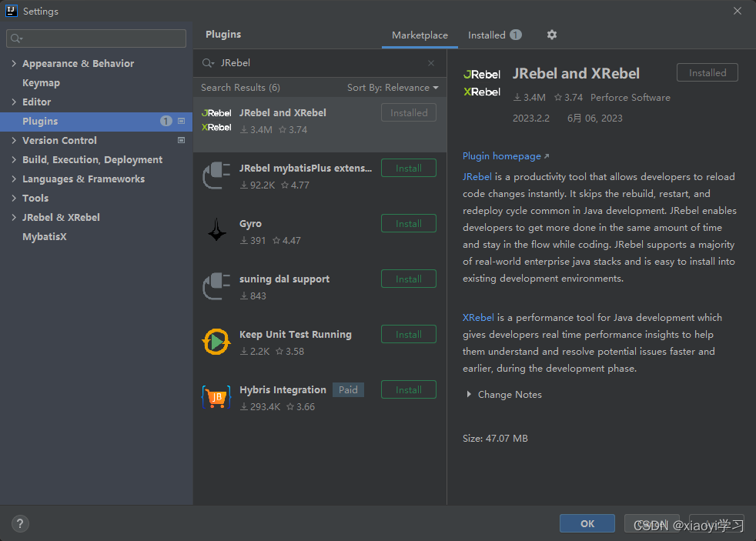Select the Gyro plugin title
Viewport: 756px width, 541px height.
(x=250, y=223)
